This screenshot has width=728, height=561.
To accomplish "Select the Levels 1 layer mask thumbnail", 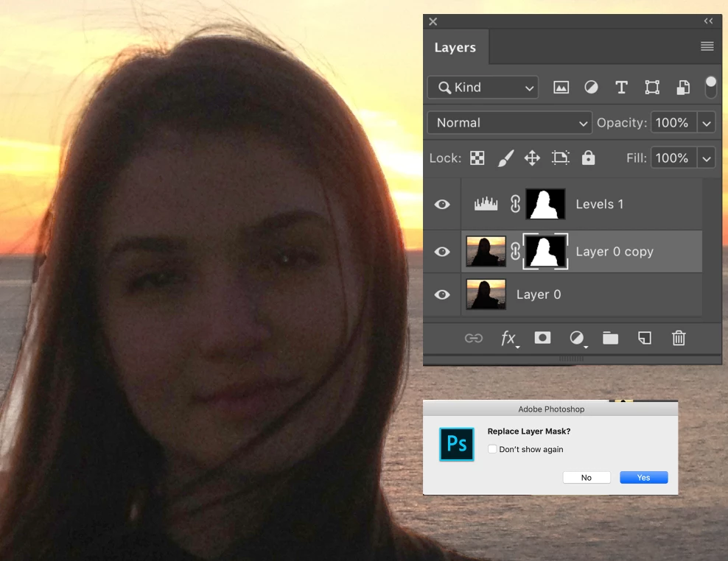I will point(545,204).
